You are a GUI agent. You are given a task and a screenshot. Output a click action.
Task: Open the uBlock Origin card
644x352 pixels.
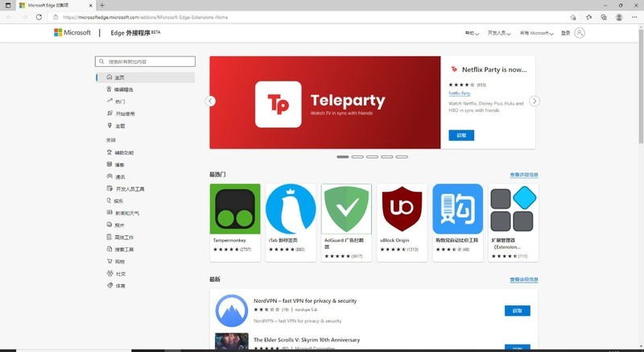(402, 222)
